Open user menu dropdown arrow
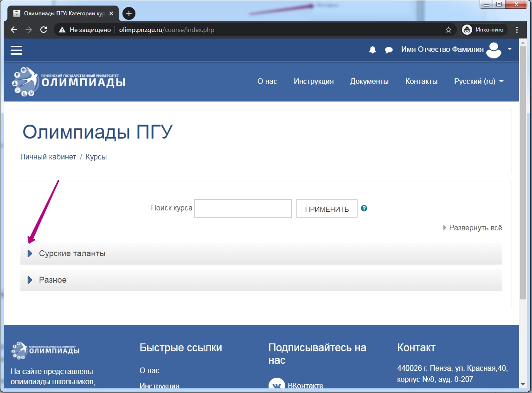This screenshot has width=532, height=393. (510, 49)
